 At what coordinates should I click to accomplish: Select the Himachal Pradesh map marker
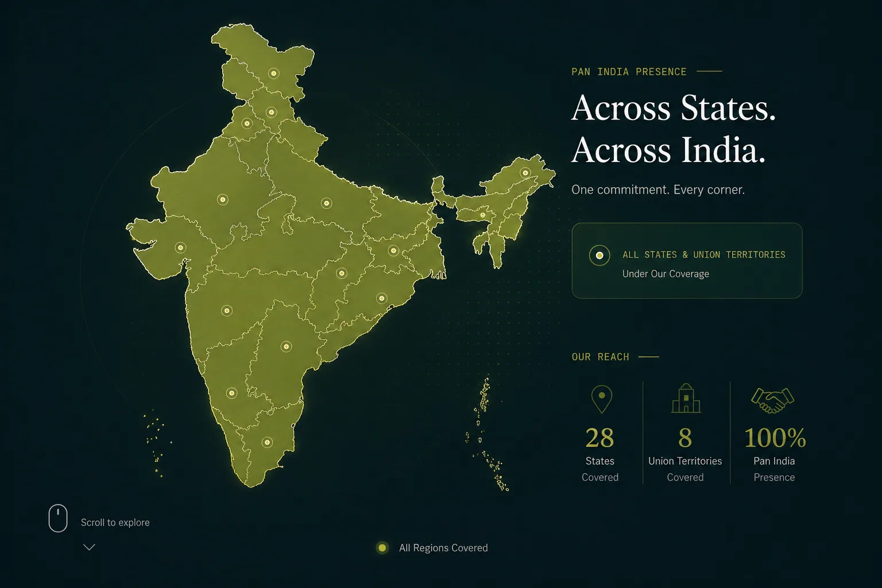(x=271, y=113)
